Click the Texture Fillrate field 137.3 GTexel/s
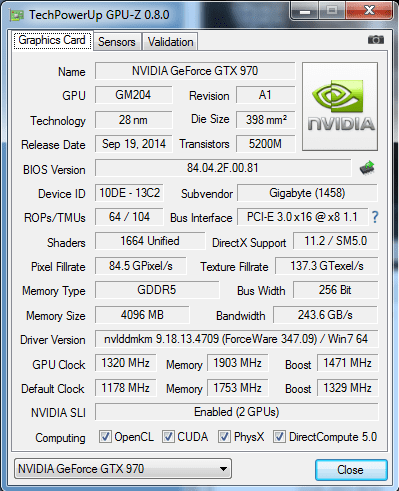The height and width of the screenshot is (491, 399). pyautogui.click(x=327, y=266)
